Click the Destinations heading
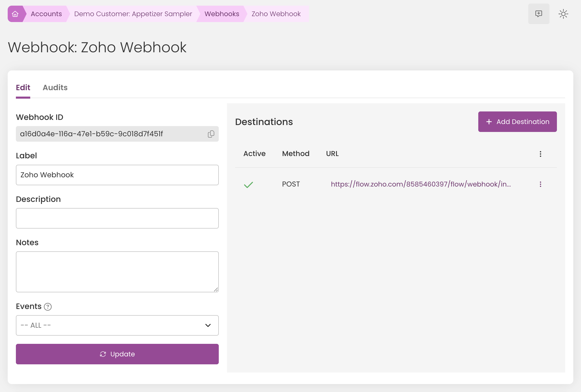The height and width of the screenshot is (392, 581). tap(264, 122)
